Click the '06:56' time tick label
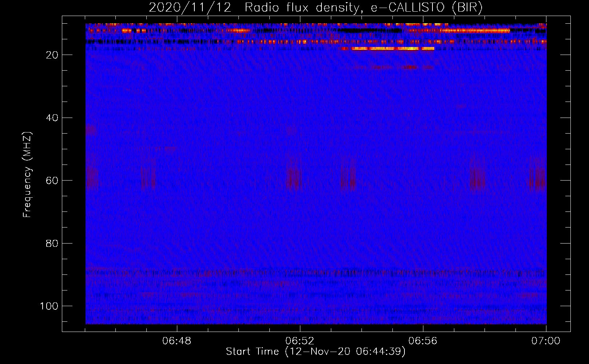589x364 pixels. pos(423,341)
